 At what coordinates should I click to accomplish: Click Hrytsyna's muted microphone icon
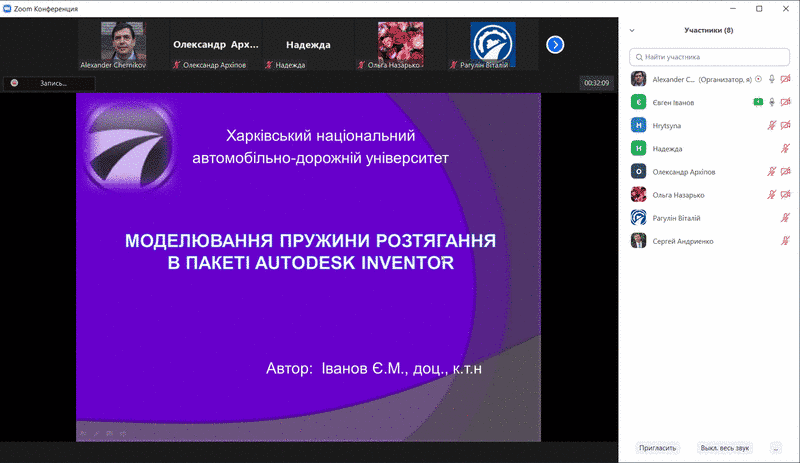771,125
